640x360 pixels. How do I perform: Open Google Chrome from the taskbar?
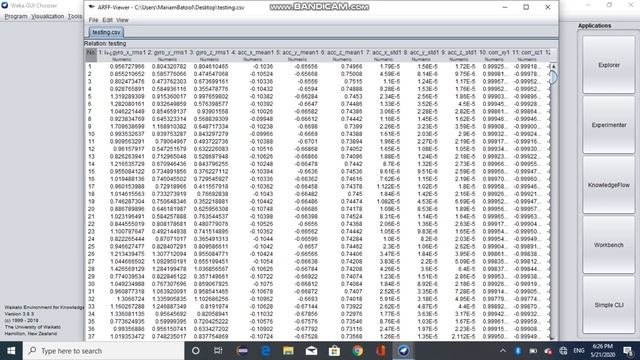click(x=358, y=351)
